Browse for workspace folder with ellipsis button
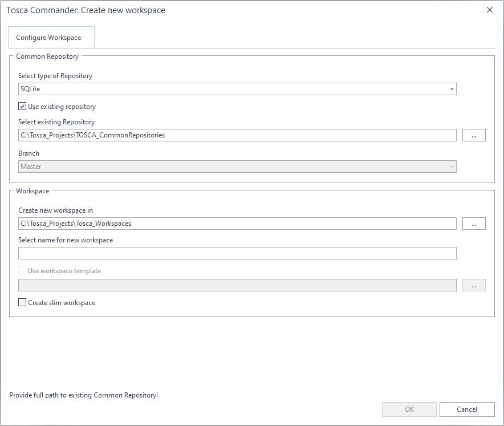This screenshot has height=426, width=504. coord(474,224)
